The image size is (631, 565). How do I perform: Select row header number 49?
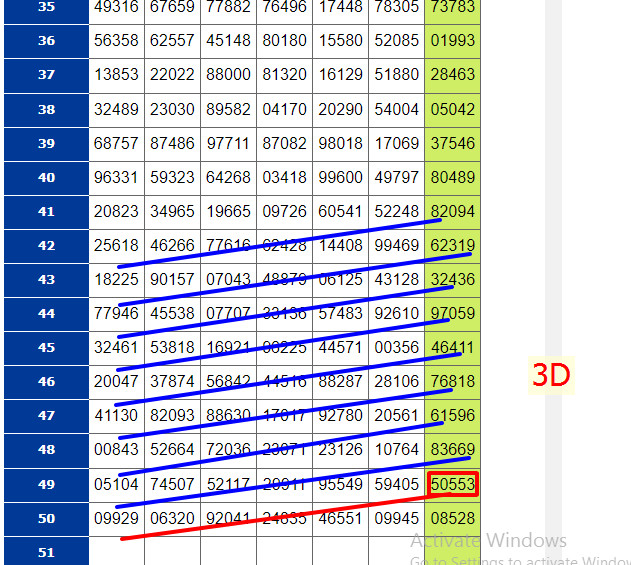click(x=46, y=484)
